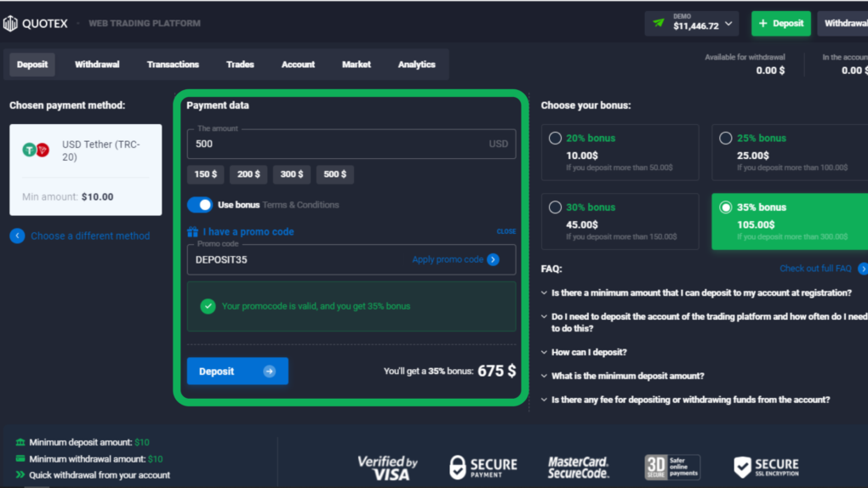
Task: Open the Deposit tab
Action: pos(32,65)
